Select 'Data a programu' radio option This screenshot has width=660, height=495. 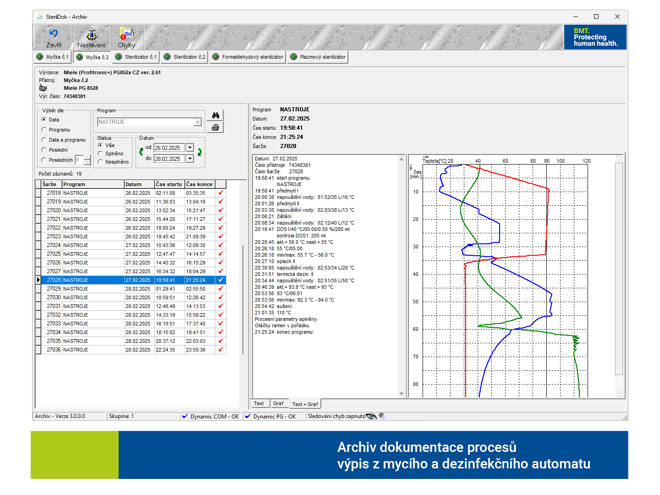pos(44,140)
